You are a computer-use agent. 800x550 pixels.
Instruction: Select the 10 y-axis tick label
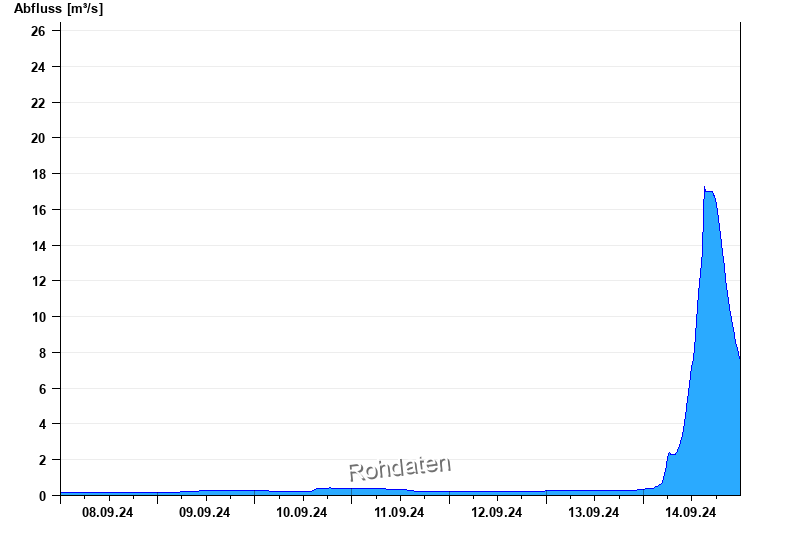39,317
